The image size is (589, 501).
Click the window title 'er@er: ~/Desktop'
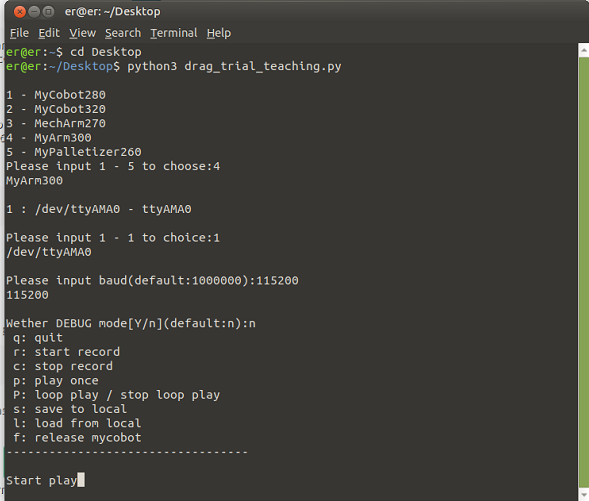click(x=112, y=12)
